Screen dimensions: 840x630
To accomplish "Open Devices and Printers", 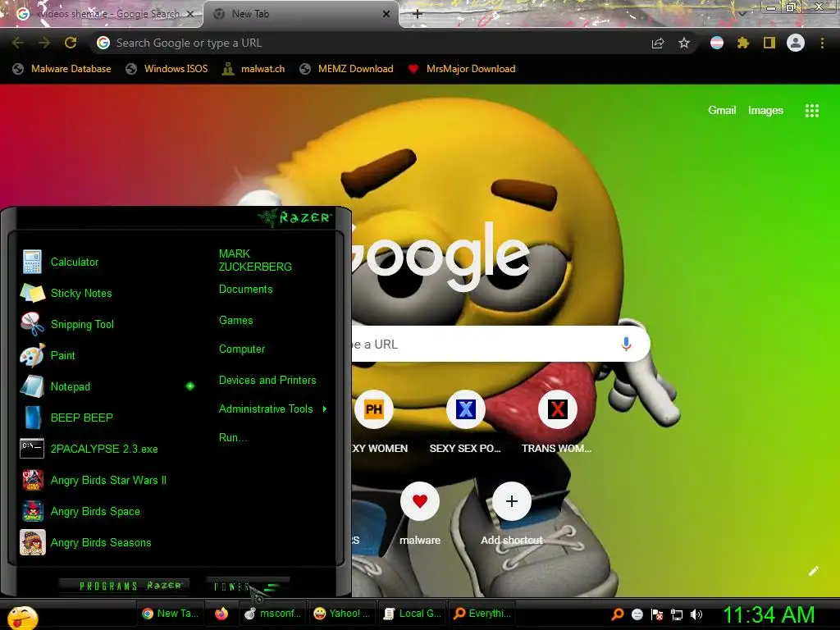I will pos(267,380).
